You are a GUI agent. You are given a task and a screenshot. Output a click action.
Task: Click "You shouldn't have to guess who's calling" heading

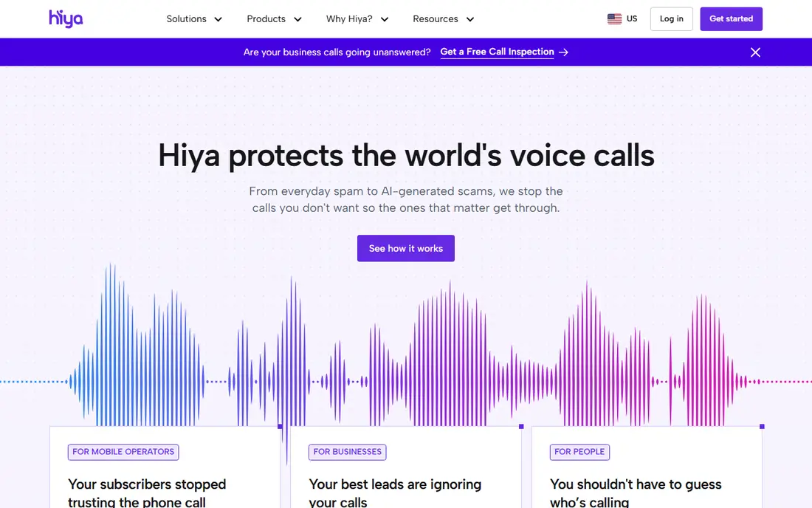[x=636, y=492]
